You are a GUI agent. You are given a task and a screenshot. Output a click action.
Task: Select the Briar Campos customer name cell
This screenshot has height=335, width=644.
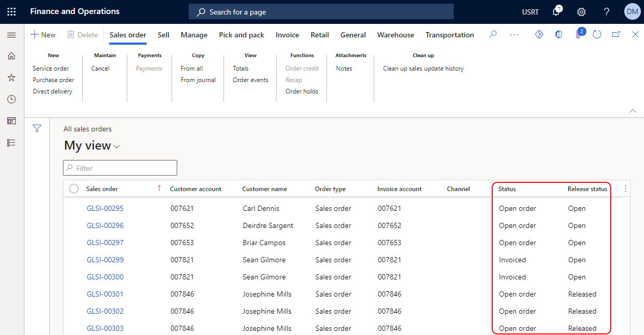click(265, 243)
